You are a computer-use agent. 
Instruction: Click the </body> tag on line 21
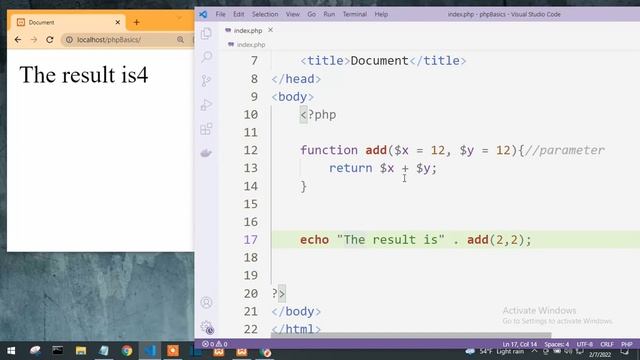[x=296, y=311]
